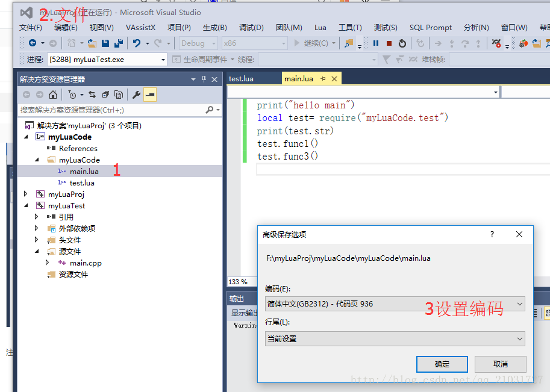The image size is (550, 392).
Task: Click the Pending Changes Filter clock icon
Action: [x=72, y=95]
